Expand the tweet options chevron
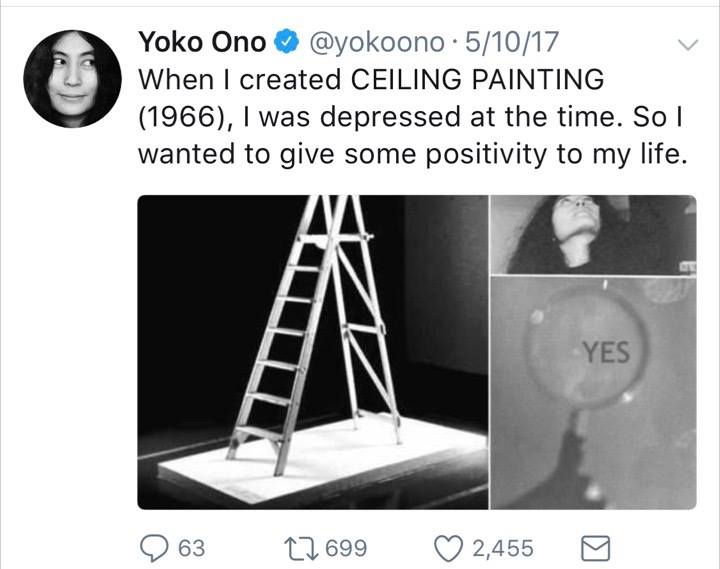This screenshot has height=569, width=720. (688, 45)
